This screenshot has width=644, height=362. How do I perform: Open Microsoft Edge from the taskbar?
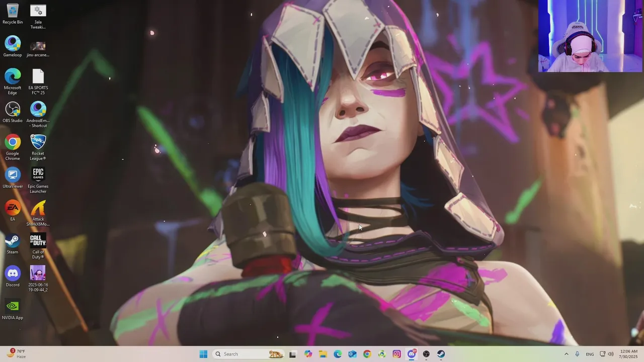(338, 354)
